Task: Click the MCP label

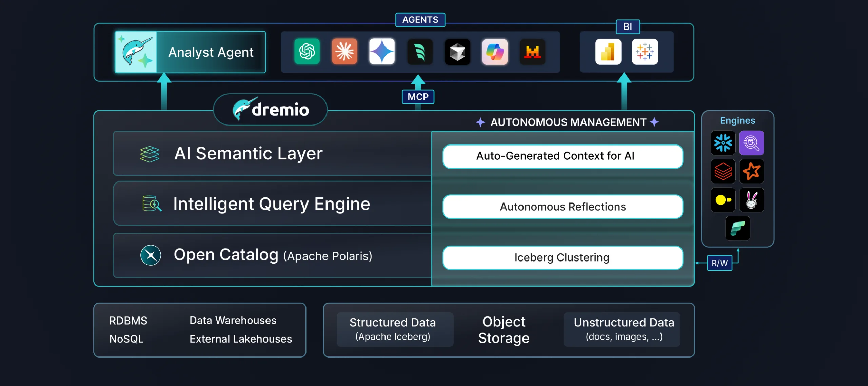Action: pos(418,97)
